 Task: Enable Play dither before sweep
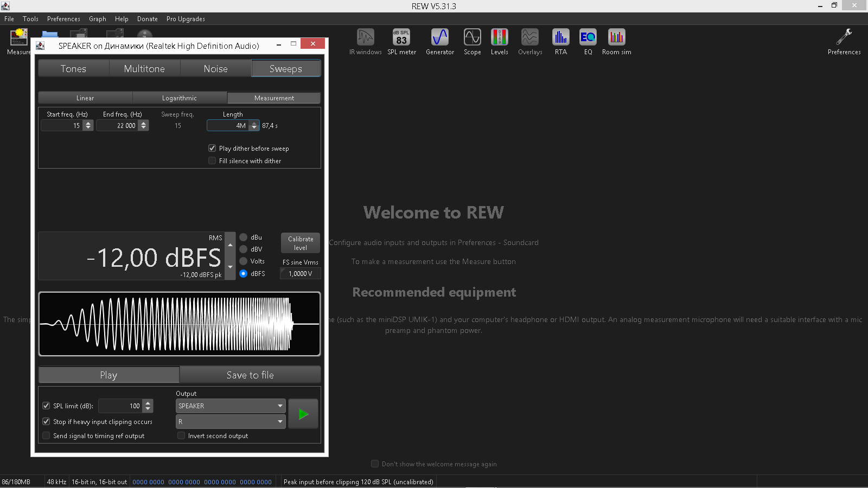212,148
